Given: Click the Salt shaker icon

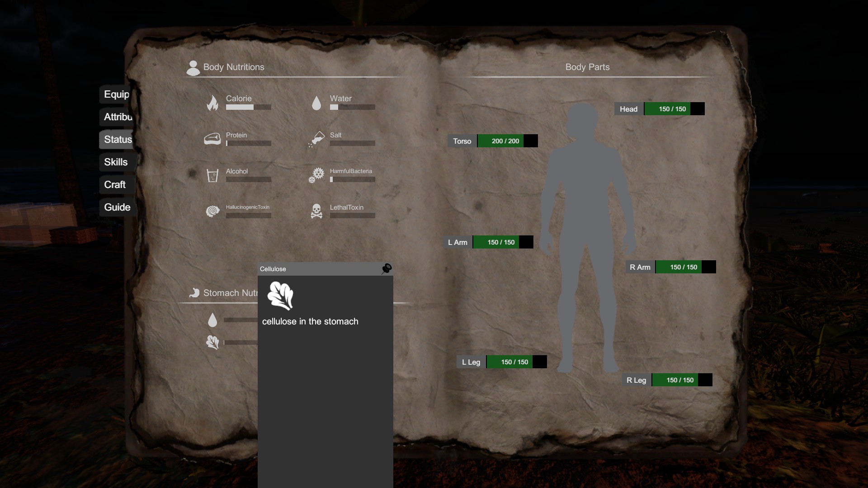Looking at the screenshot, I should (x=316, y=139).
